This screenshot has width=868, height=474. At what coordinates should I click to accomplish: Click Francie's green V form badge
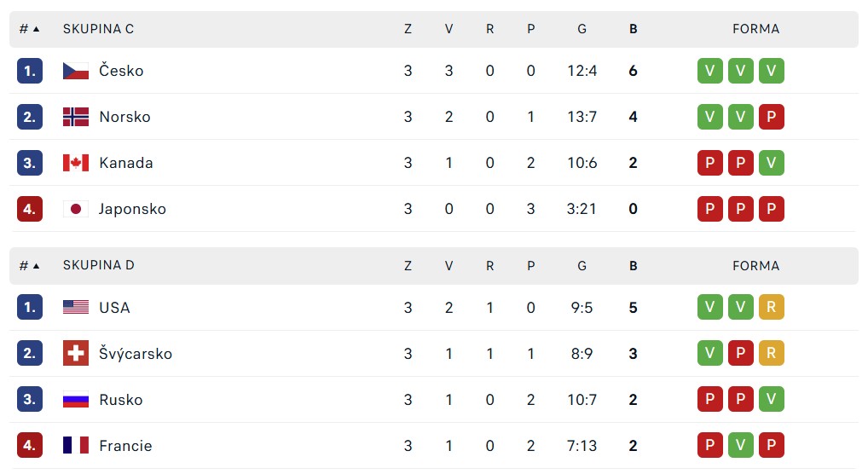741,445
